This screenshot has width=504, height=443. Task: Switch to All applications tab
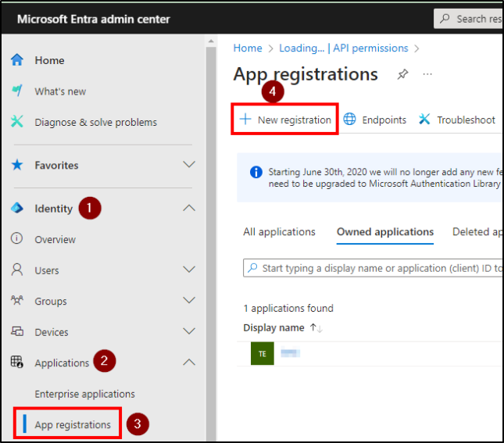point(279,232)
